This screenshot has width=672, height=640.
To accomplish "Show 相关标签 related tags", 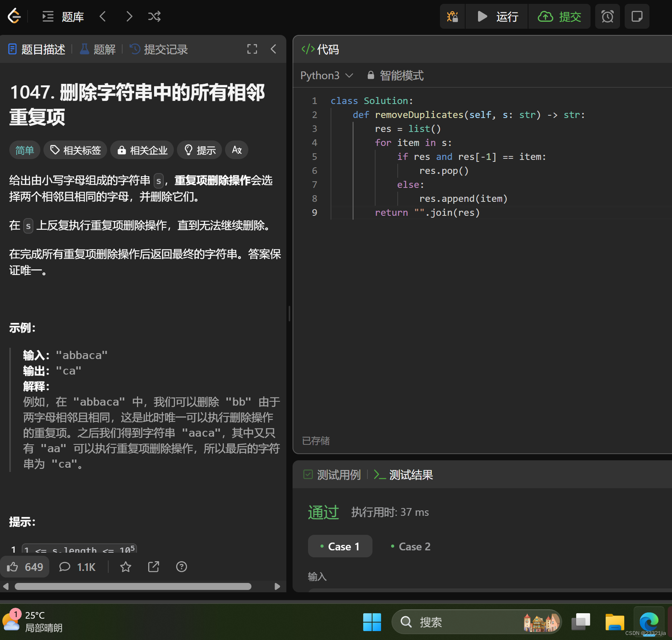I will point(75,150).
